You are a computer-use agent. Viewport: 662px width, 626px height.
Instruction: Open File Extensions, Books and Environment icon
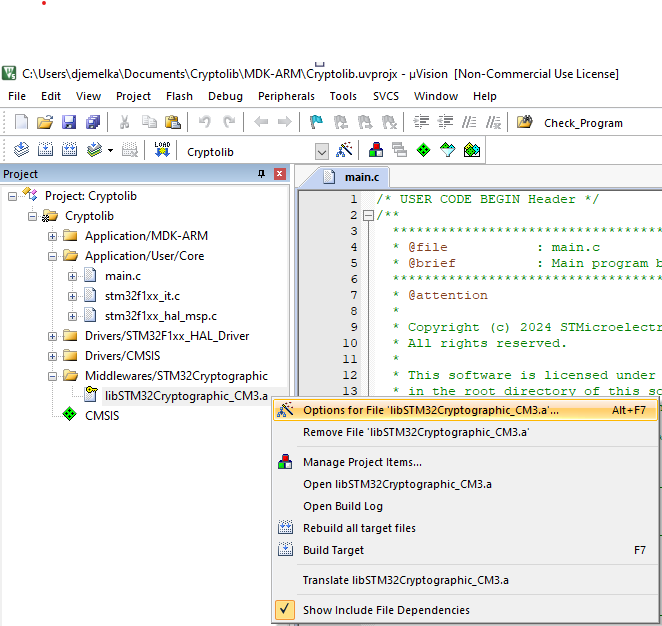pos(376,149)
